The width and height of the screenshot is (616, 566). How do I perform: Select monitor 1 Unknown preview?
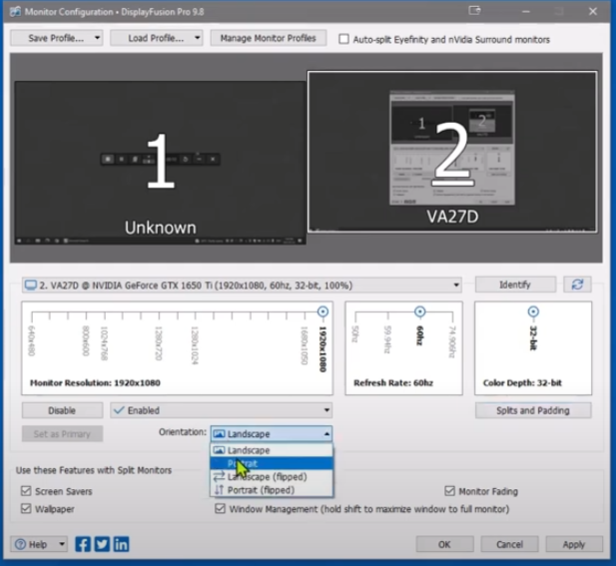coord(160,163)
